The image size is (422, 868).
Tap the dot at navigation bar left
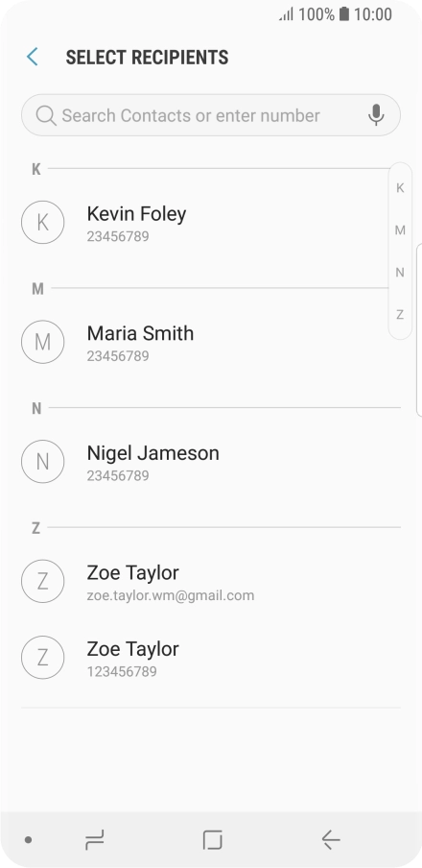tap(28, 840)
